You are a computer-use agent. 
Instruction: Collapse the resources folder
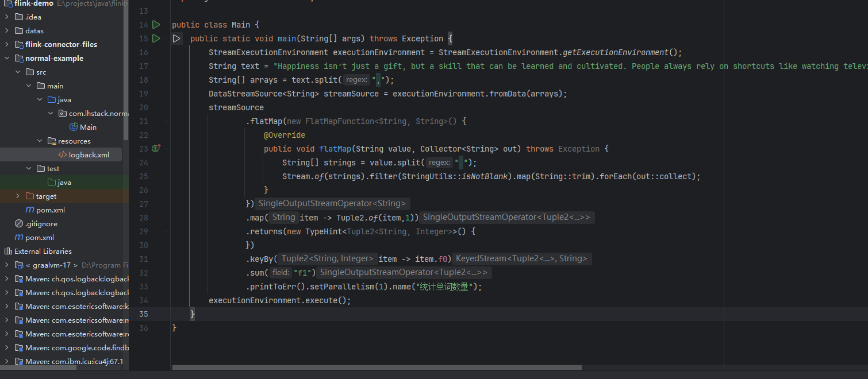[x=40, y=141]
